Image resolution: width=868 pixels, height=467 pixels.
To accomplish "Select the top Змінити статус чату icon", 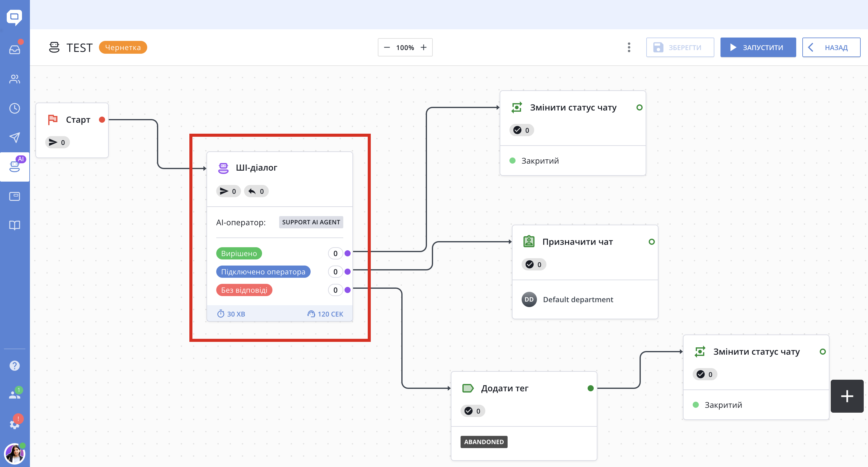I will click(516, 107).
